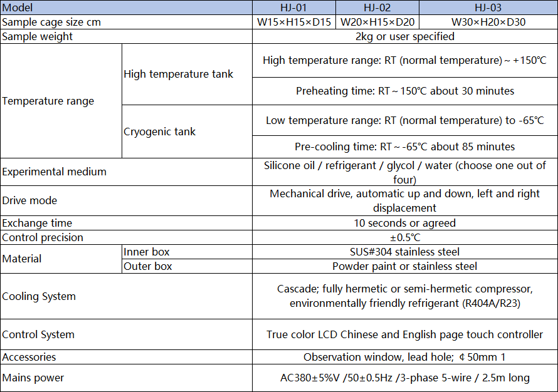558x392 pixels.
Task: Click the W30×H20×D30 cage size cell
Action: [488, 22]
